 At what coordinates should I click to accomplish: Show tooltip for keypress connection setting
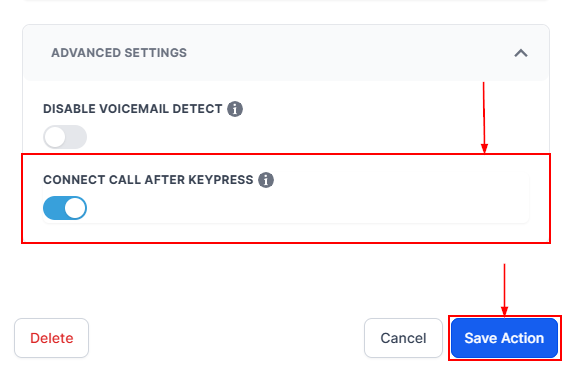coord(266,180)
